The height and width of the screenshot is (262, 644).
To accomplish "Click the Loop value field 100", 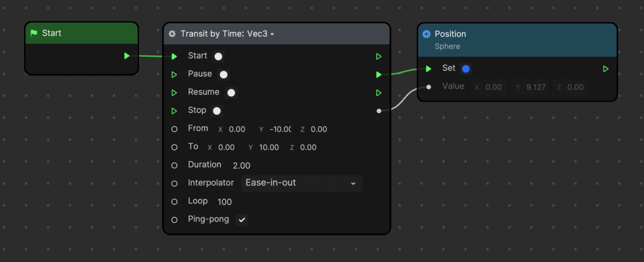I will click(224, 202).
